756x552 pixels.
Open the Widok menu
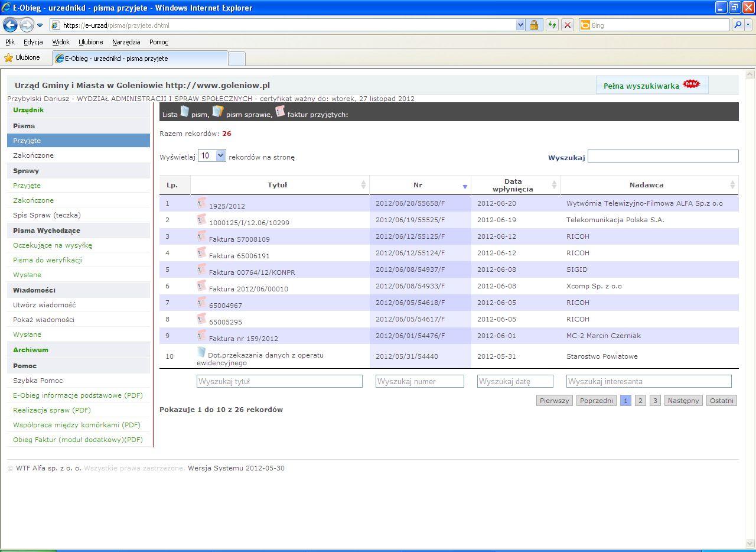point(61,42)
